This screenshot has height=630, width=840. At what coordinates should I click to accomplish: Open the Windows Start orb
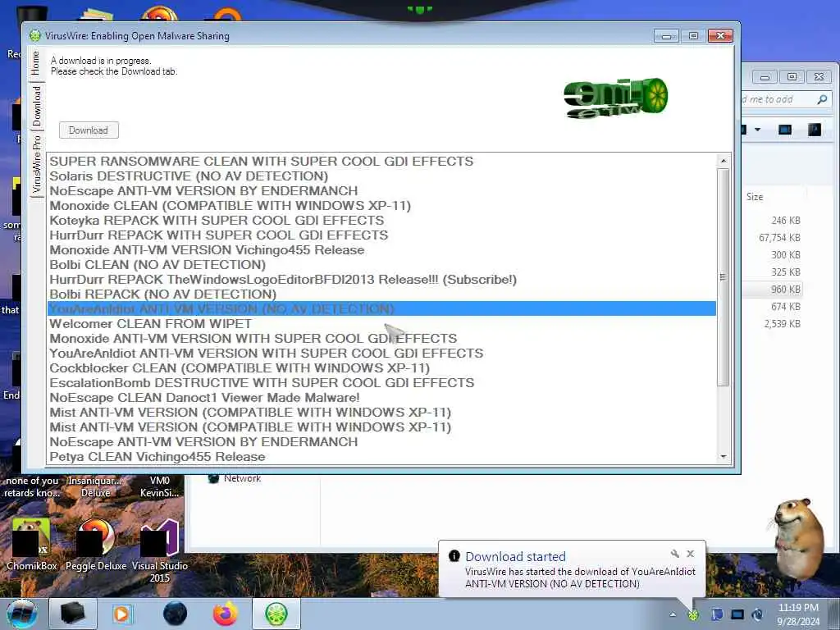tap(21, 614)
